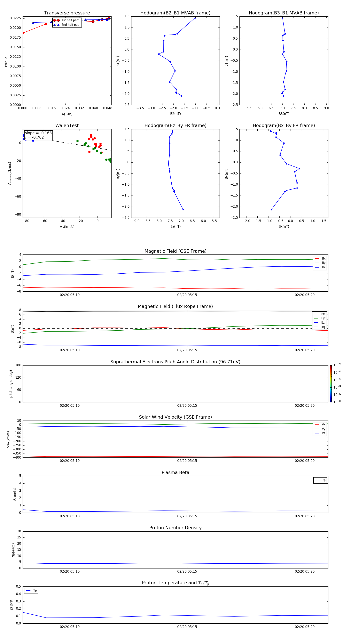Click the Suprathermal Electrons Pitch Angle title
Screen dimensions: 351x644
[x=175, y=362]
